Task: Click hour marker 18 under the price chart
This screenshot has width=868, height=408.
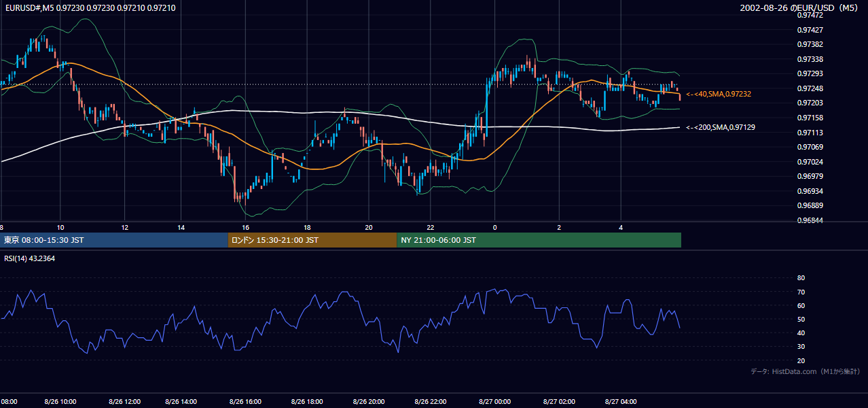Action: point(307,227)
